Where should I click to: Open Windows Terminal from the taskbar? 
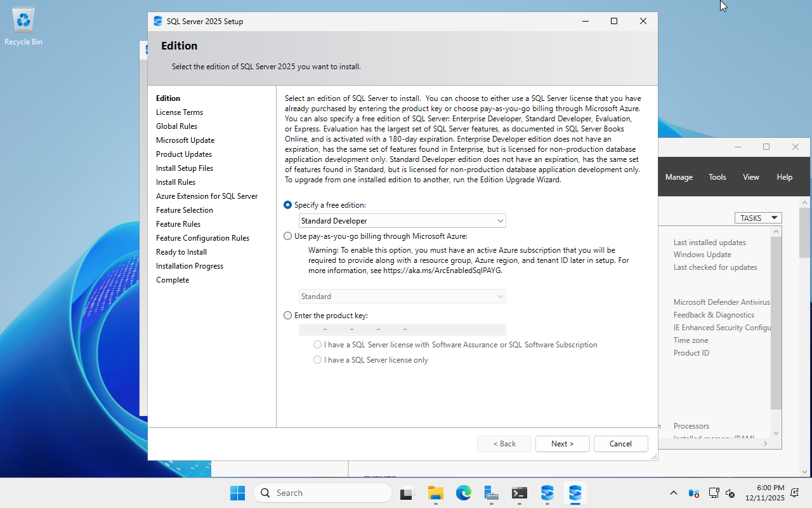pyautogui.click(x=519, y=493)
